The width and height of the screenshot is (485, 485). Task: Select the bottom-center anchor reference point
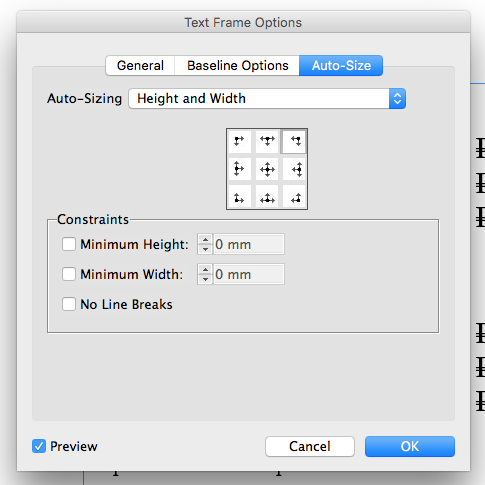(267, 197)
